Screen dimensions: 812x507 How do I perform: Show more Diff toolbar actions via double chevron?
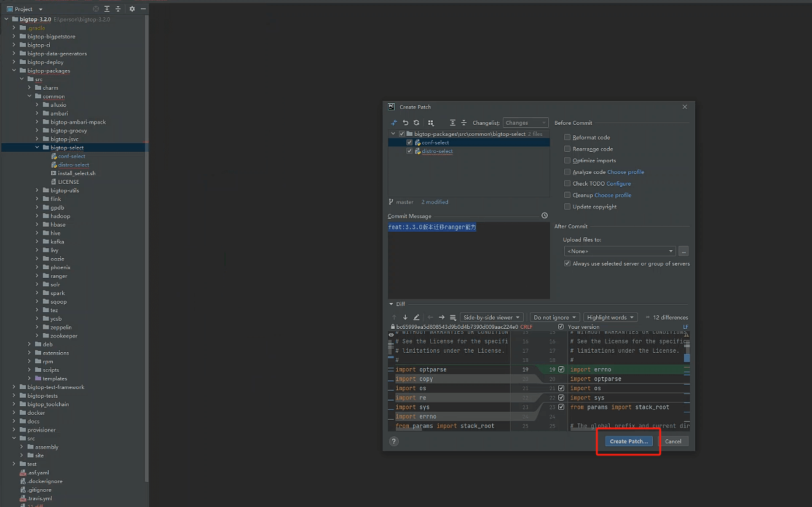pyautogui.click(x=647, y=317)
